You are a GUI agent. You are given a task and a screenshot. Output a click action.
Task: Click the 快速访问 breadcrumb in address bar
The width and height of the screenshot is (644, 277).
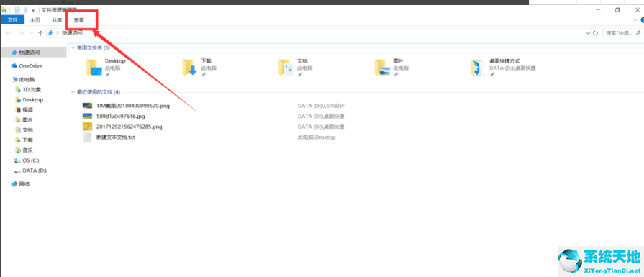coord(72,33)
